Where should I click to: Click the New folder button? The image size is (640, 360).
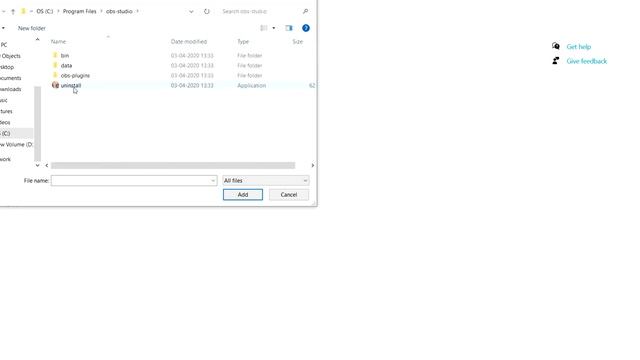click(x=32, y=28)
